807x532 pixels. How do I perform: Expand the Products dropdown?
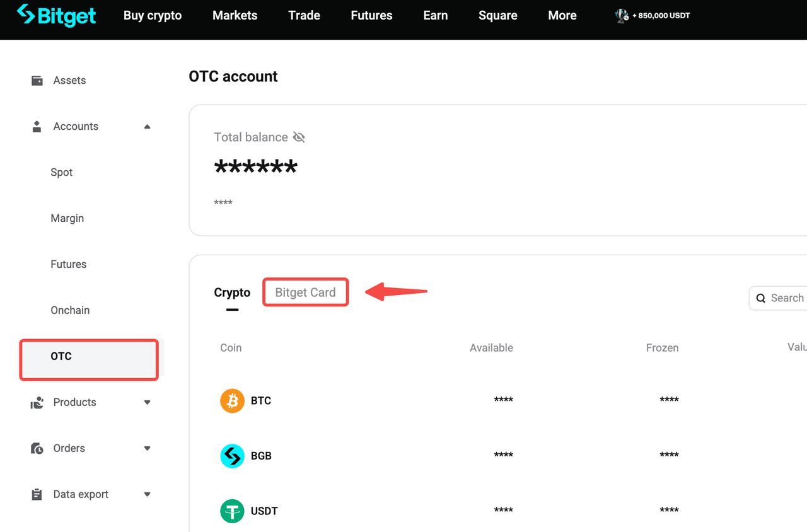coord(147,402)
